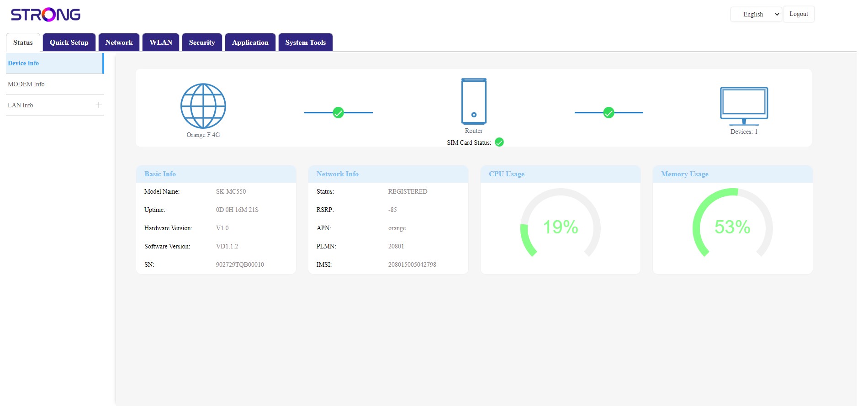This screenshot has height=406, width=868.
Task: Click the Logout button
Action: coord(799,14)
